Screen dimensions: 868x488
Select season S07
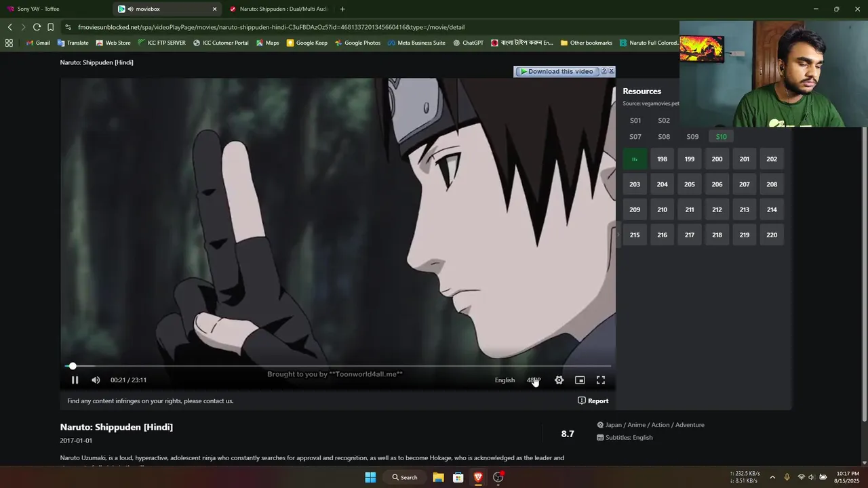[x=635, y=137]
